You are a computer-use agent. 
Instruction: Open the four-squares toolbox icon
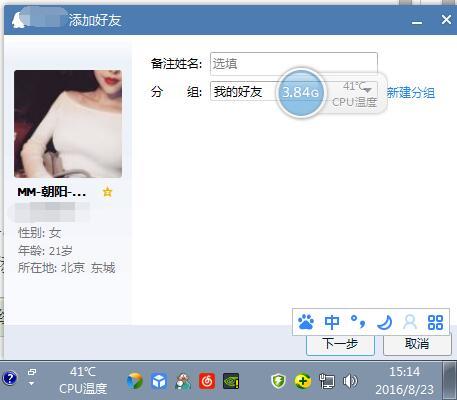(435, 322)
